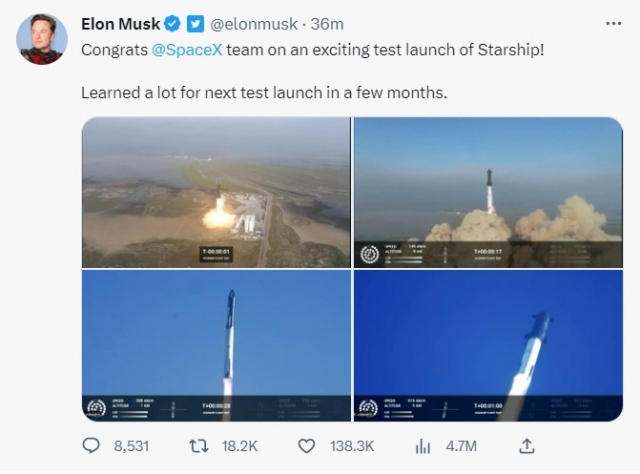Screen dimensions: 640x474
Task: Open the T+00:00:28 ascending rocket photo
Action: point(216,345)
